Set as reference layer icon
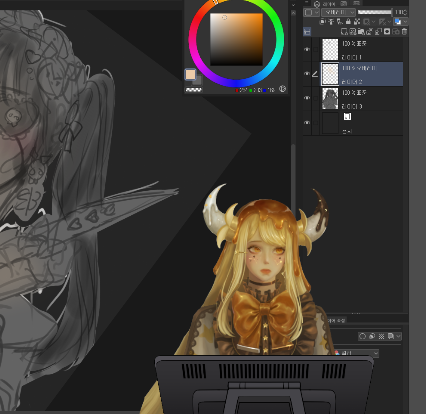426x414 pixels. (x=331, y=21)
